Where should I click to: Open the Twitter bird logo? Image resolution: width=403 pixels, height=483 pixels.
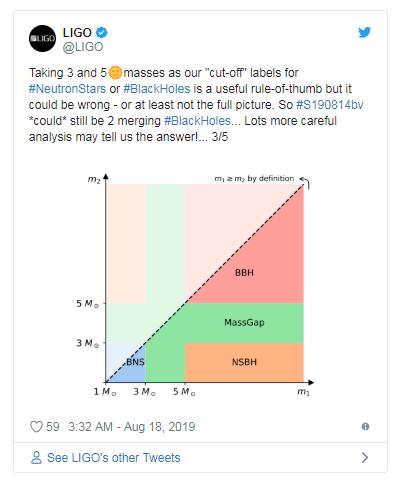coord(364,33)
